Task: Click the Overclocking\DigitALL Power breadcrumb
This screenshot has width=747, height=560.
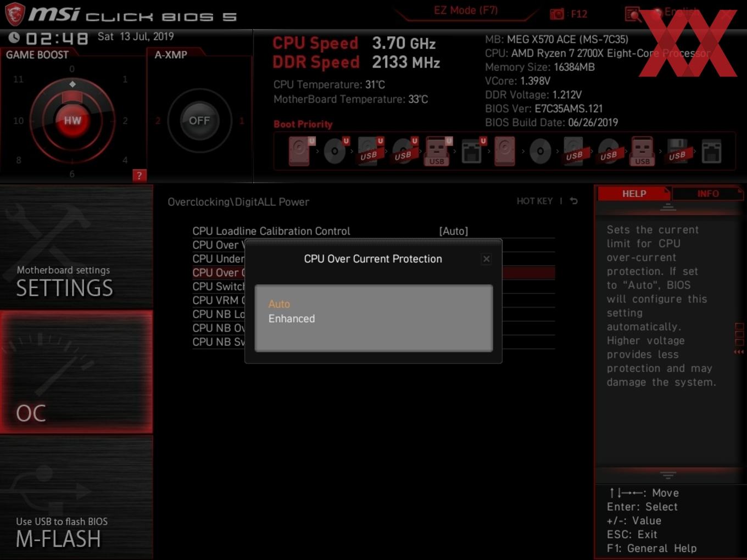Action: point(238,201)
